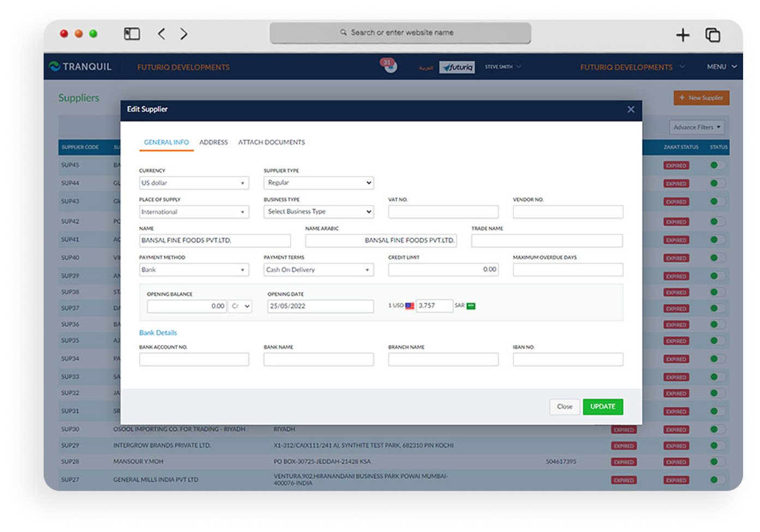This screenshot has width=760, height=532.
Task: Click the Bank Details link
Action: (x=158, y=332)
